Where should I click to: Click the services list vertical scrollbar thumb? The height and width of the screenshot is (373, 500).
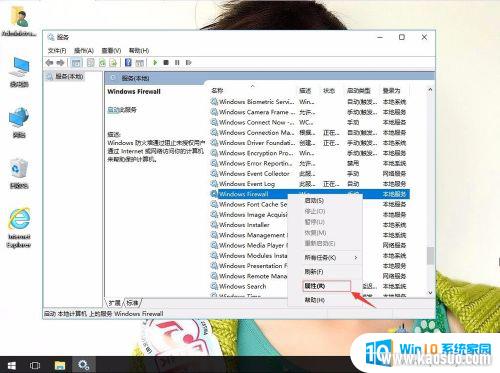430,256
